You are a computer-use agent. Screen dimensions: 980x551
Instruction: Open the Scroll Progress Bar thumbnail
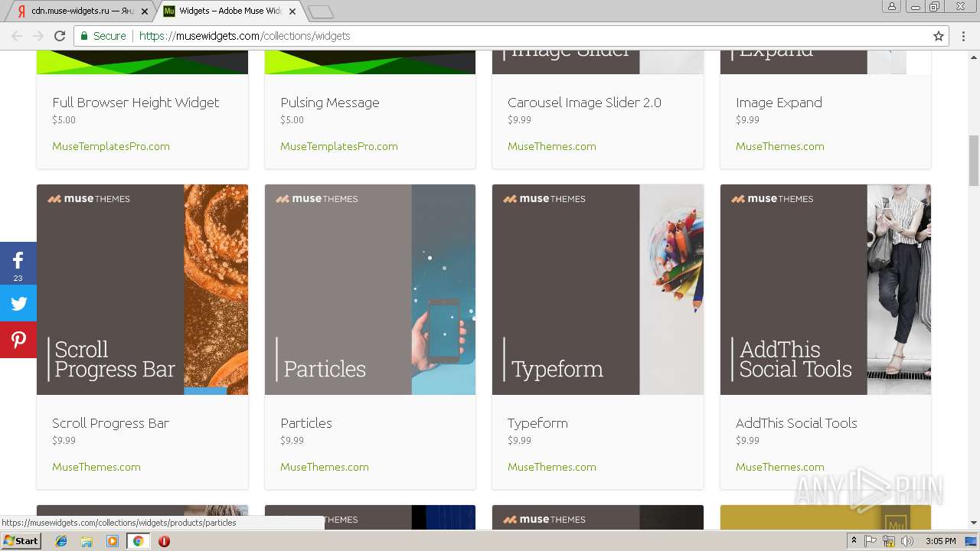(142, 289)
